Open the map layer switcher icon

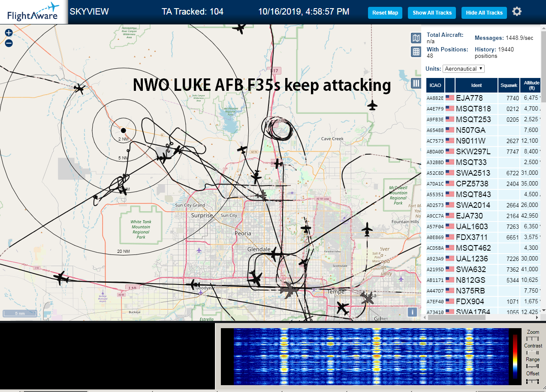416,38
